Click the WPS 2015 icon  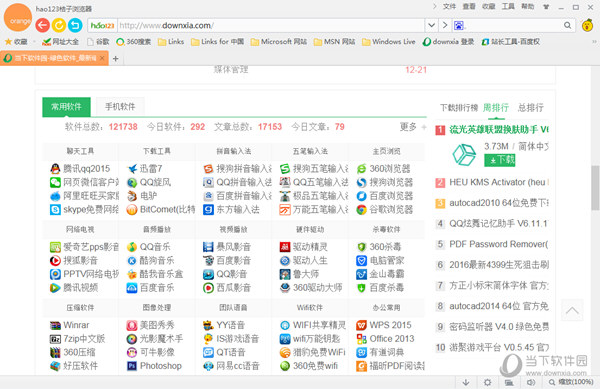[x=362, y=325]
